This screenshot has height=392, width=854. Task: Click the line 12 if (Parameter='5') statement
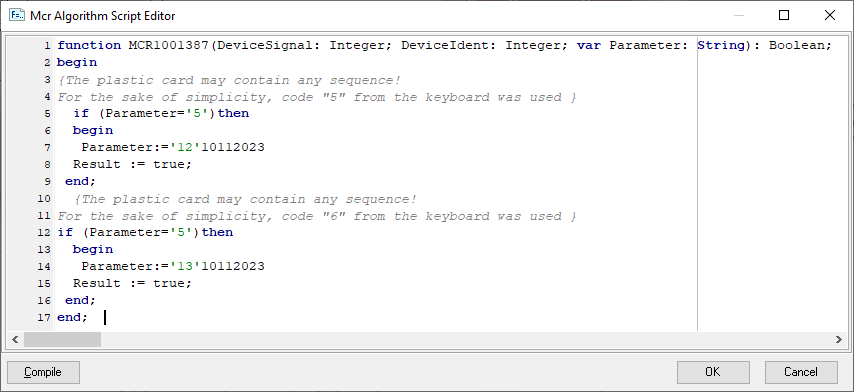(145, 232)
